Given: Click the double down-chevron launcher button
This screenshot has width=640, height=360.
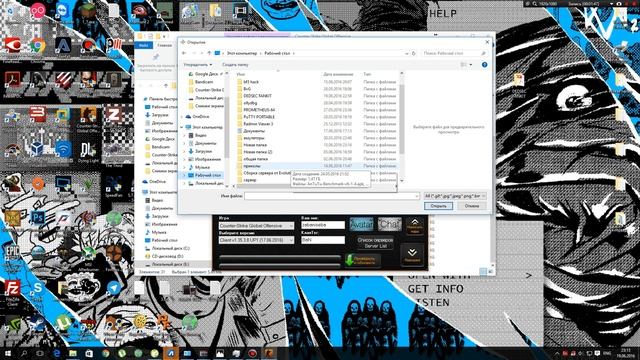Looking at the screenshot, I should 412,255.
